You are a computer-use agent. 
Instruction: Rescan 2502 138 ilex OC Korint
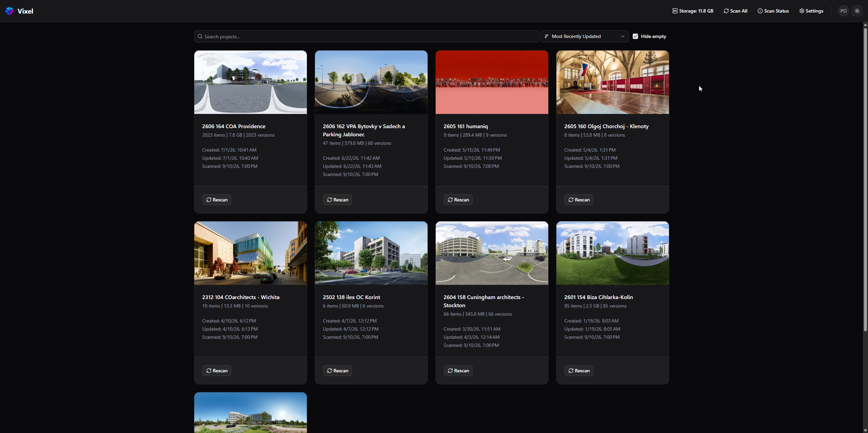(337, 371)
